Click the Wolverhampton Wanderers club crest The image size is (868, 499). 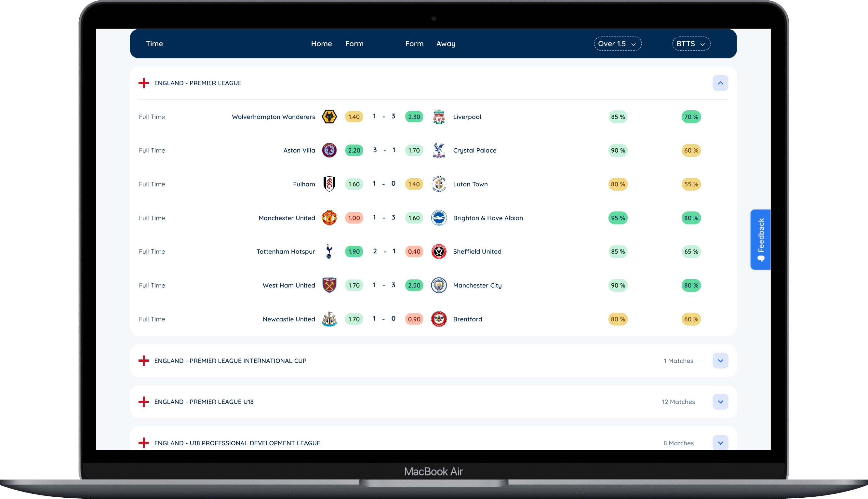point(329,117)
